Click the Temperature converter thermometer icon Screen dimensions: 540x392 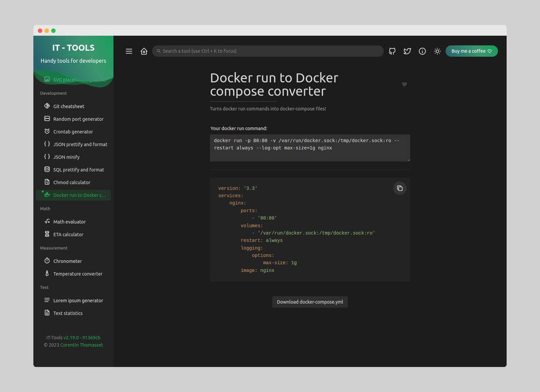pyautogui.click(x=47, y=273)
